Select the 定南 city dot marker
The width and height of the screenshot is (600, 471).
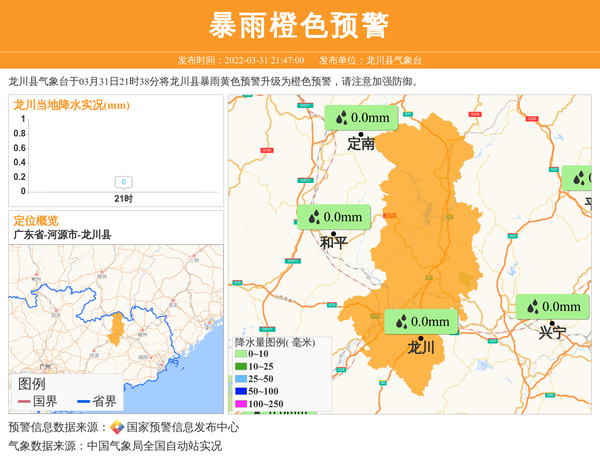(x=360, y=132)
